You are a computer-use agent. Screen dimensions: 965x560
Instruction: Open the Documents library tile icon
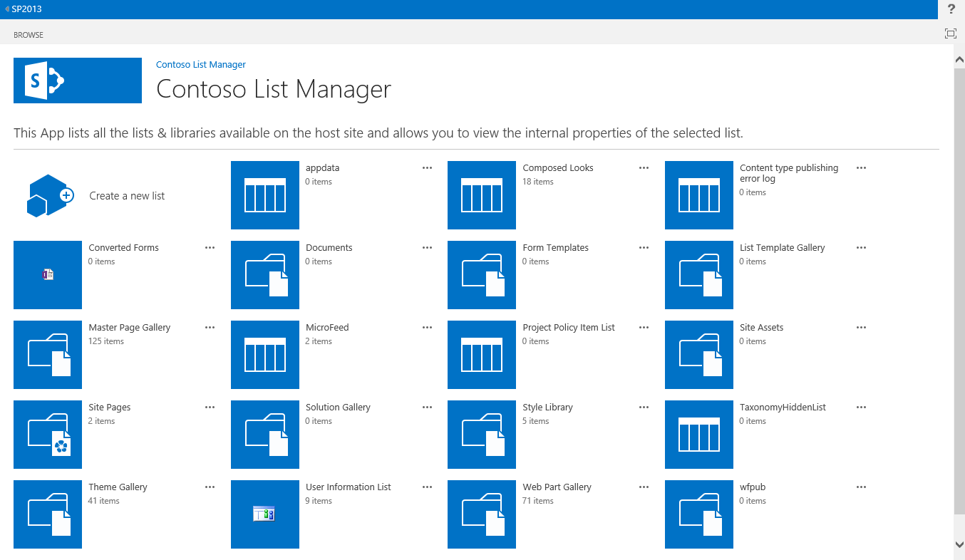pos(265,275)
